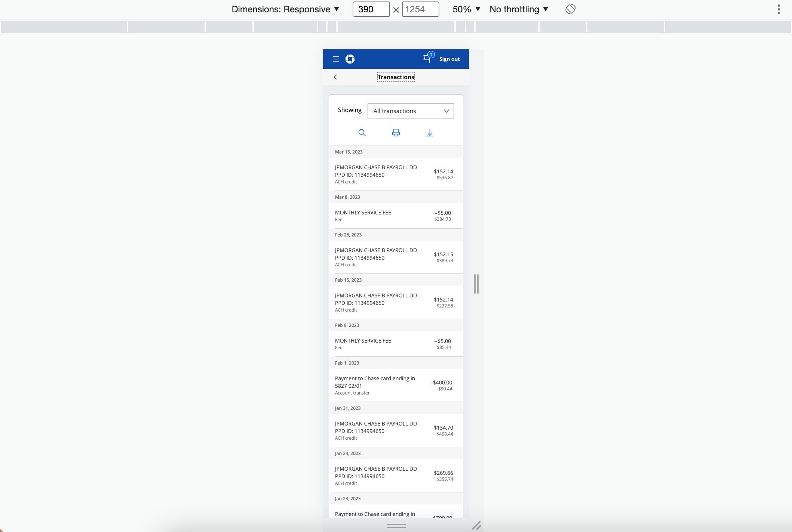Click the viewport height field showing 1254
This screenshot has width=792, height=532.
tap(420, 9)
